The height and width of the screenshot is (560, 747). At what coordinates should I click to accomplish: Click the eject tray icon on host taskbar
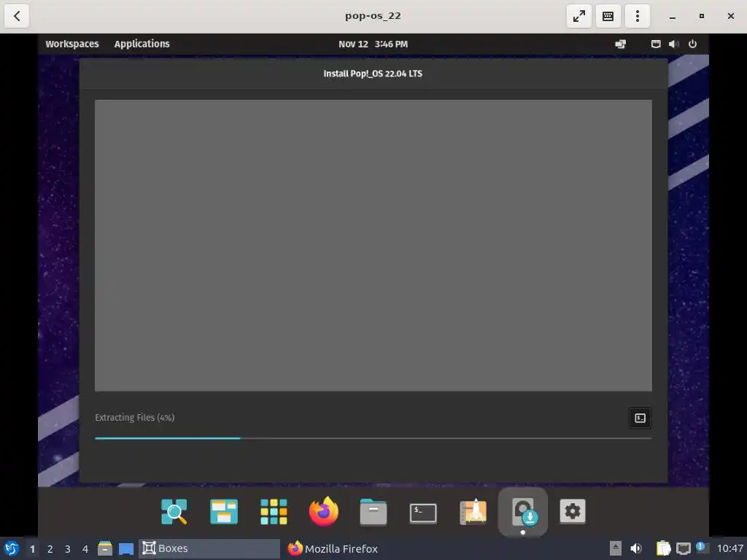click(x=616, y=548)
